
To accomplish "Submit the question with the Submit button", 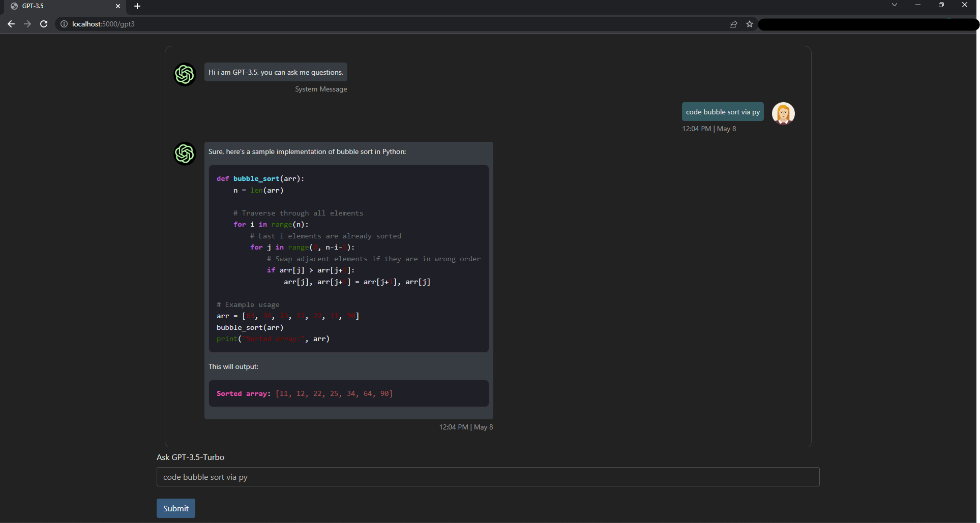I will [176, 508].
